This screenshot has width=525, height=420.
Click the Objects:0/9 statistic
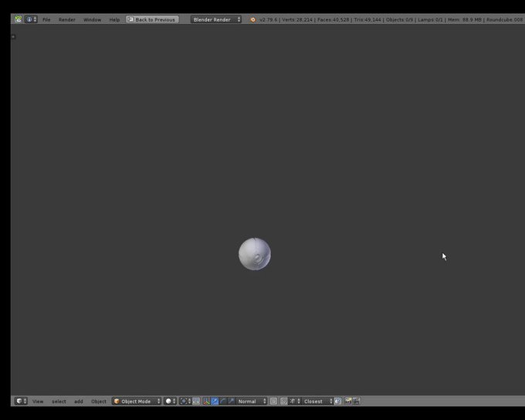click(x=399, y=20)
